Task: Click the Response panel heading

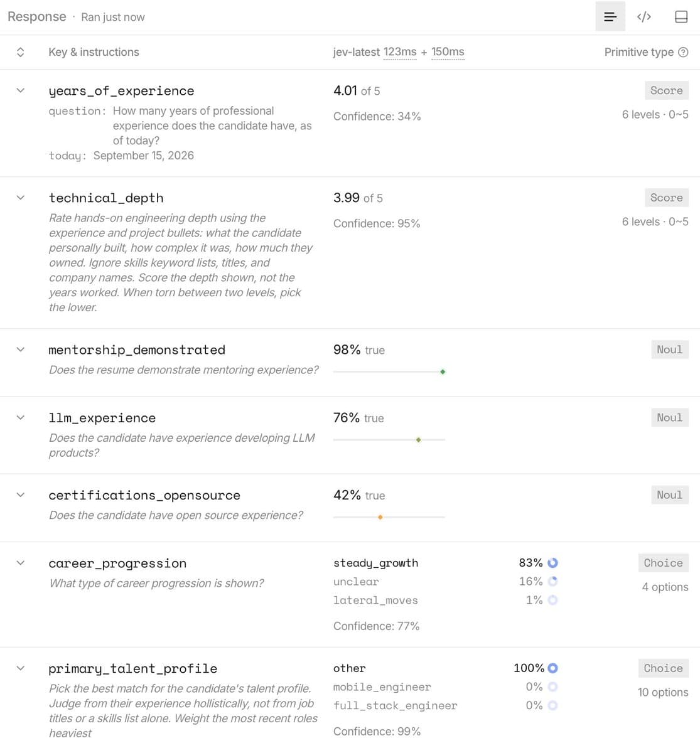Action: (37, 17)
